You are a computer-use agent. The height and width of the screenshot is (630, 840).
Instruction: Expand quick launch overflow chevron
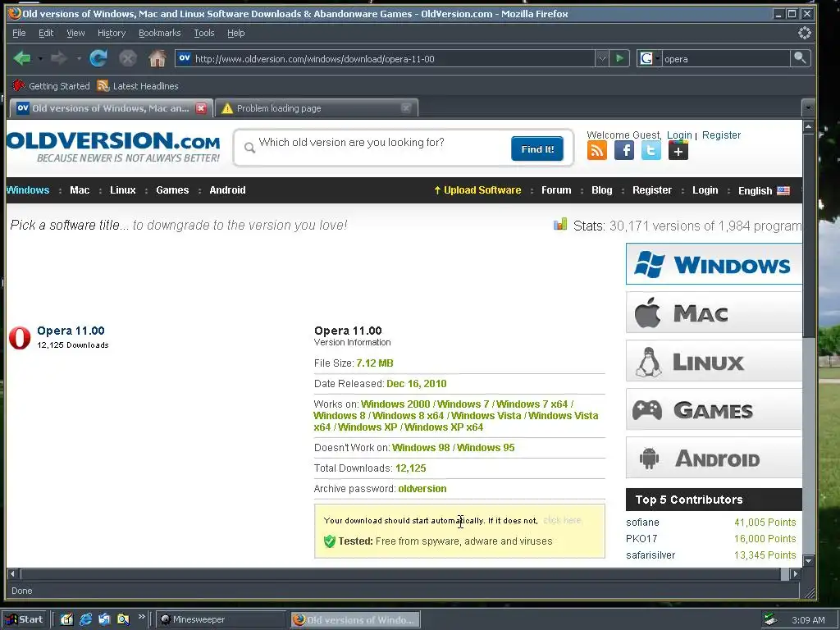click(x=141, y=617)
